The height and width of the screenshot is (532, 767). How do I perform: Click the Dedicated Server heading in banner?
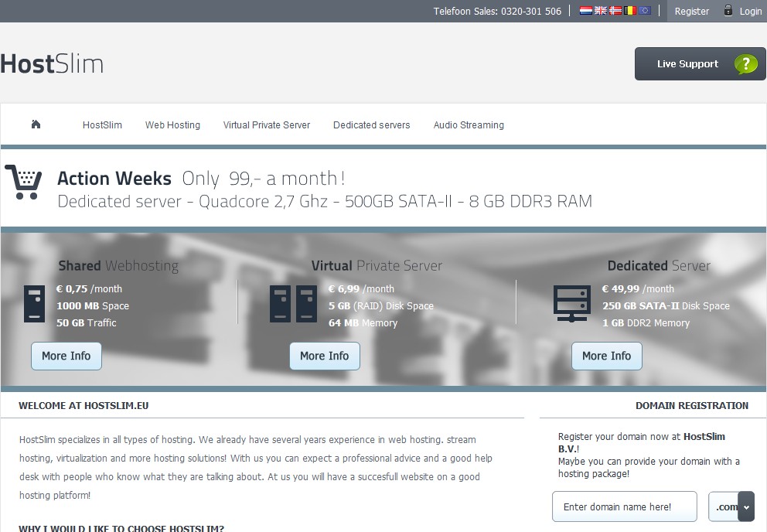point(659,266)
